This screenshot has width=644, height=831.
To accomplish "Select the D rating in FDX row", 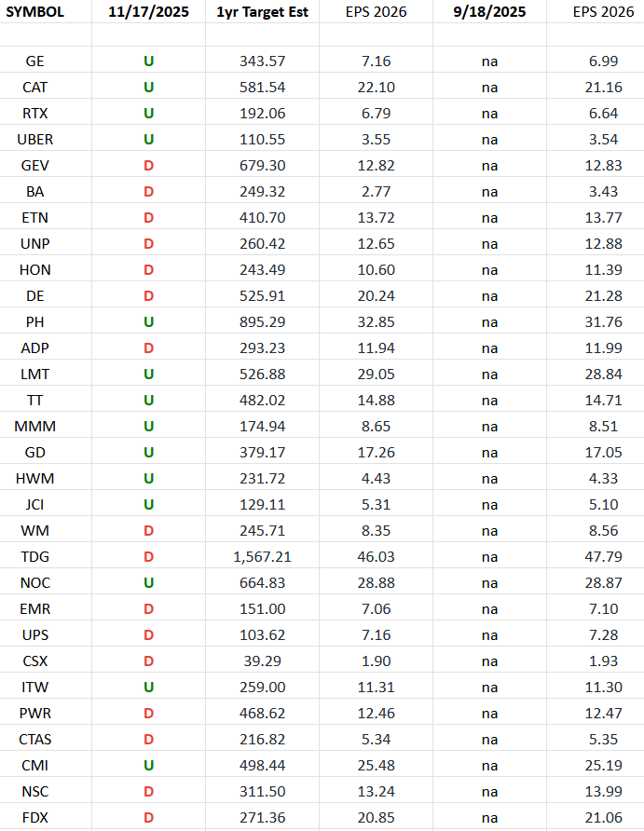I will [147, 817].
